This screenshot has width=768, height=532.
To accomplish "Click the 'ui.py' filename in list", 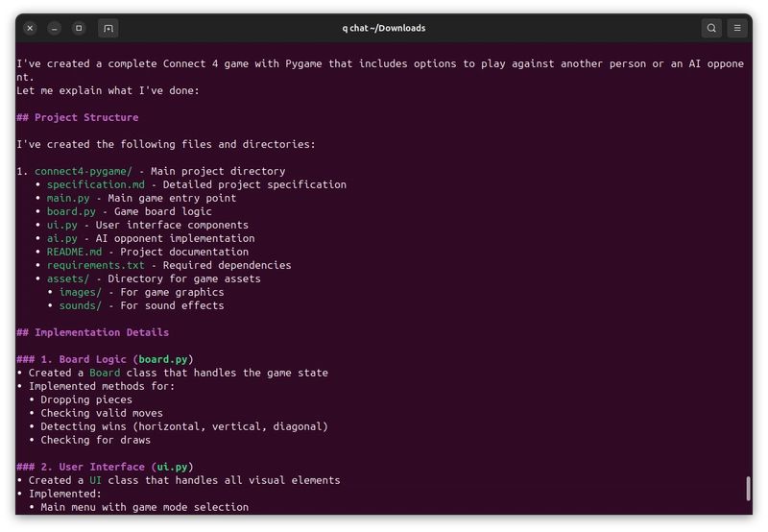I will point(62,226).
